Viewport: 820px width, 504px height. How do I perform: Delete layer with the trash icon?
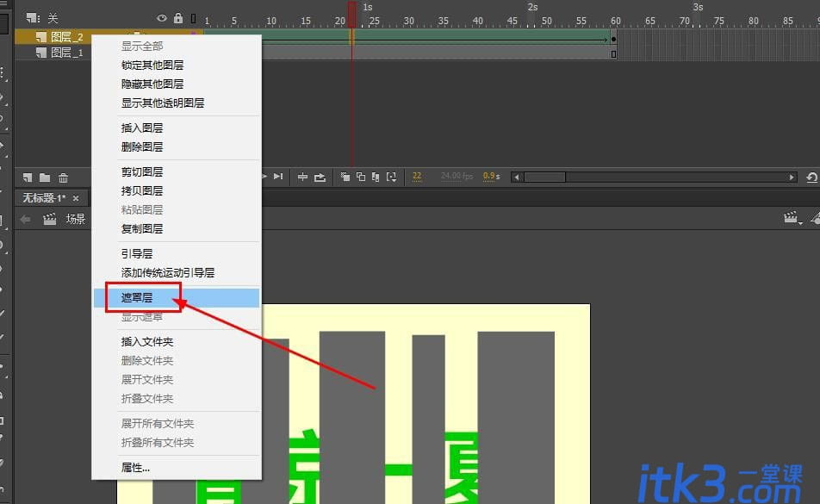pyautogui.click(x=63, y=177)
